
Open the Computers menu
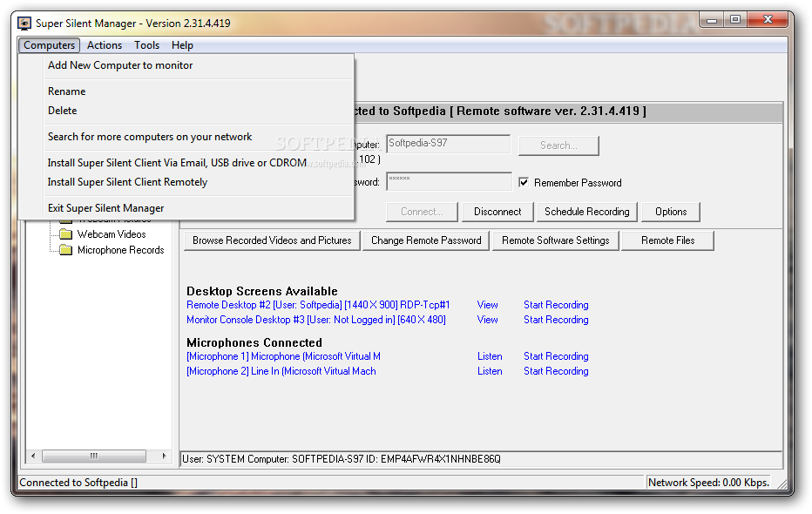(49, 45)
